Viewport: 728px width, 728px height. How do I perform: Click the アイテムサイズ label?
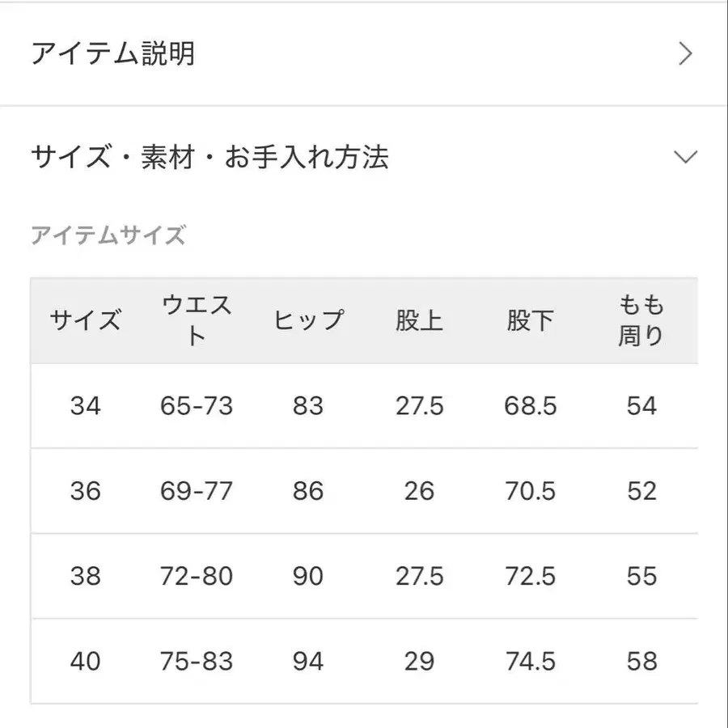tap(109, 235)
